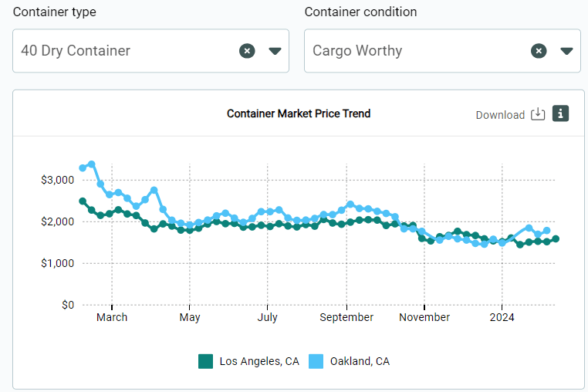Viewport: 588px width, 392px height.
Task: Click the last Oakland data point
Action: [x=547, y=231]
